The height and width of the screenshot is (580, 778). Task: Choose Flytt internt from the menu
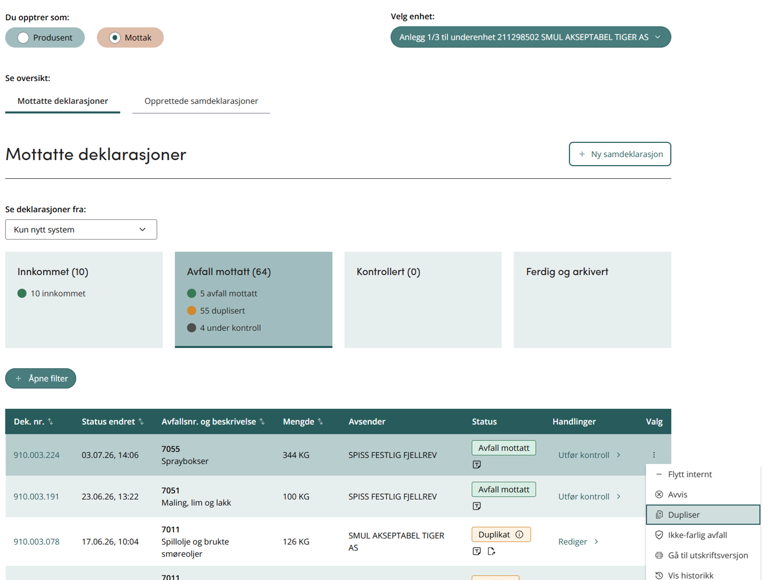(703, 474)
